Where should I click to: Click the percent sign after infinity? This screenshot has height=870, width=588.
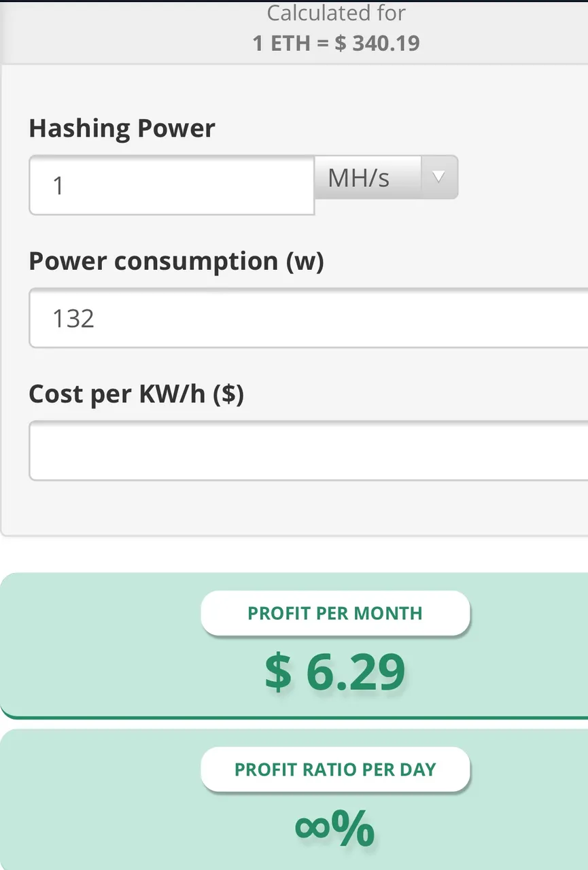coord(354,829)
